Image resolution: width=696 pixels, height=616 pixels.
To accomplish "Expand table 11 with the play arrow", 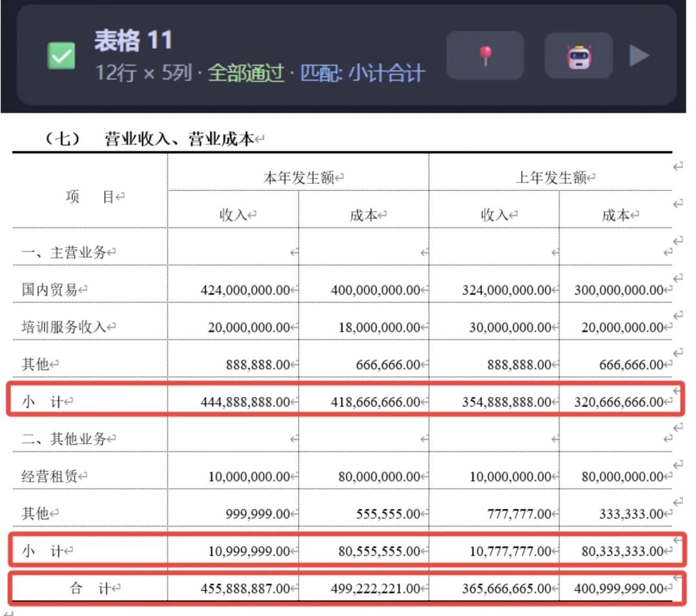I will (639, 56).
